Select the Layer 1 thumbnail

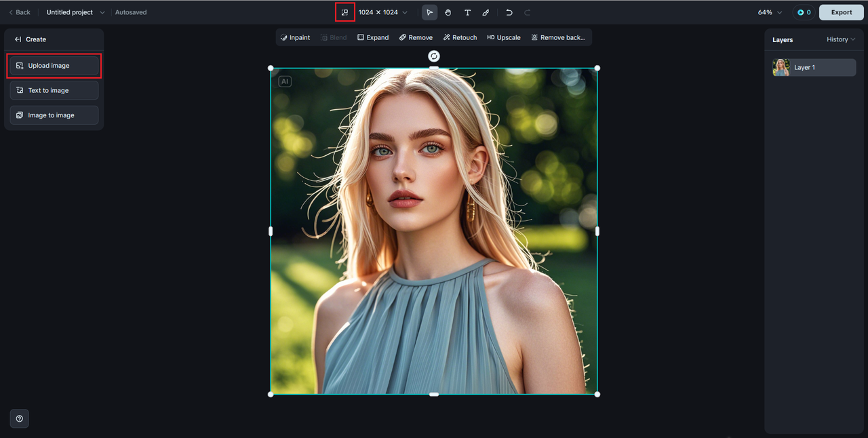pyautogui.click(x=781, y=67)
